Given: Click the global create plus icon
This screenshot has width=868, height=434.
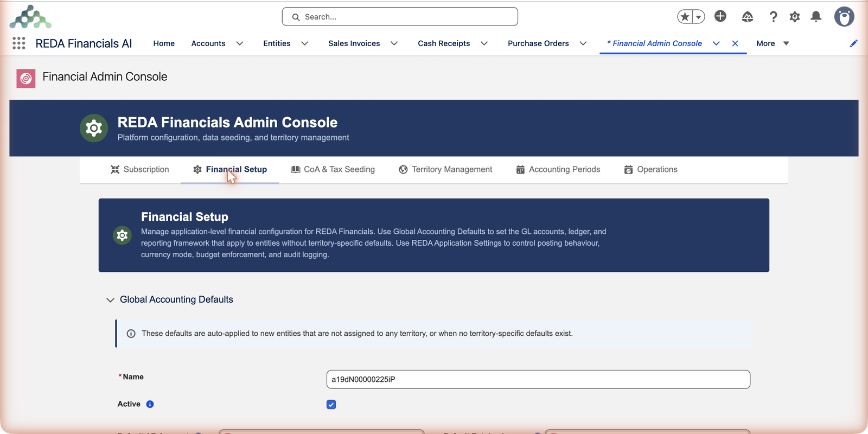Looking at the screenshot, I should coord(720,16).
